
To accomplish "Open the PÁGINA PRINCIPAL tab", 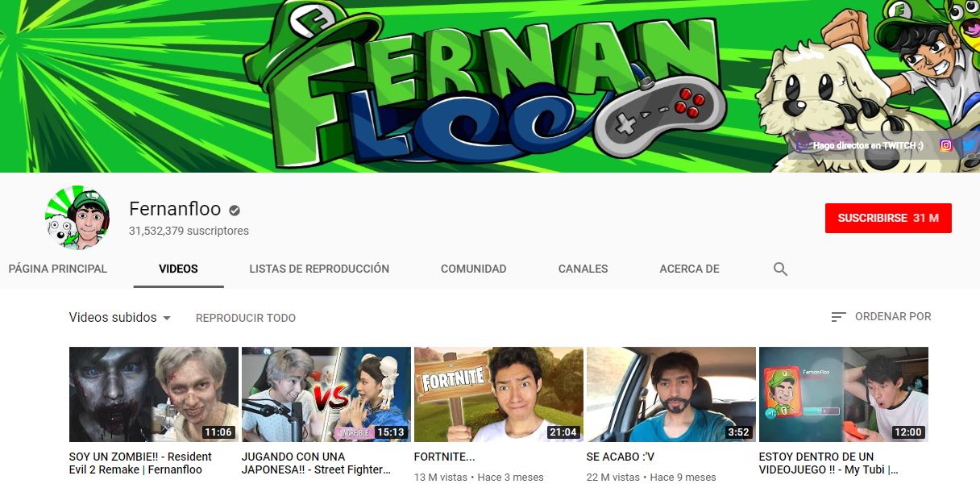I will [58, 269].
